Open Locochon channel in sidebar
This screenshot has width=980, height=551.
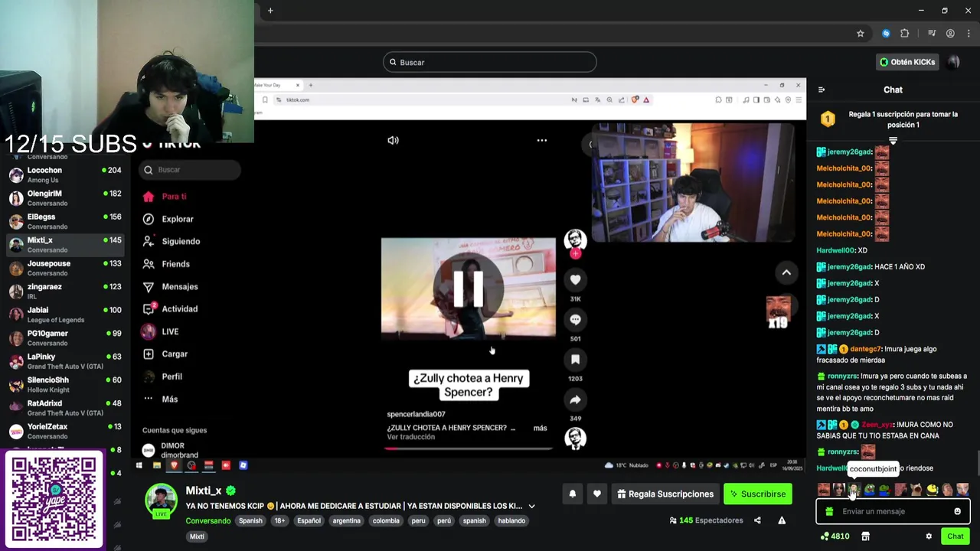[x=65, y=174]
